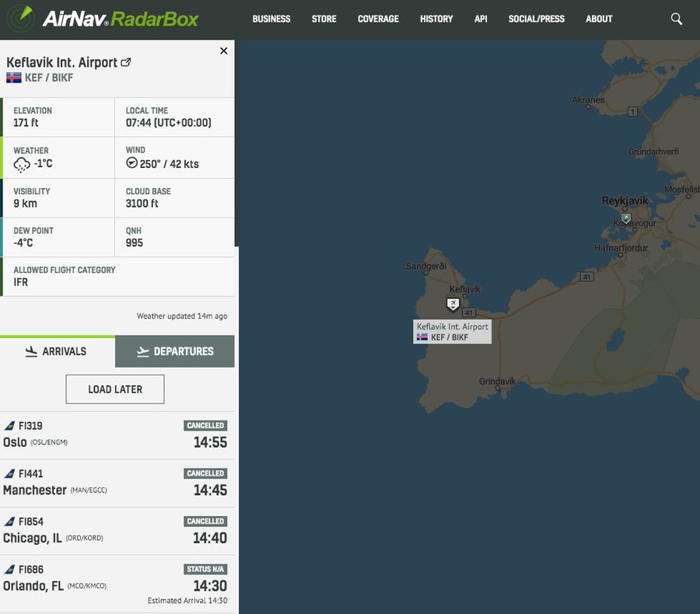Image resolution: width=700 pixels, height=614 pixels.
Task: Click the Cloud Base 3100 ft value
Action: click(142, 204)
